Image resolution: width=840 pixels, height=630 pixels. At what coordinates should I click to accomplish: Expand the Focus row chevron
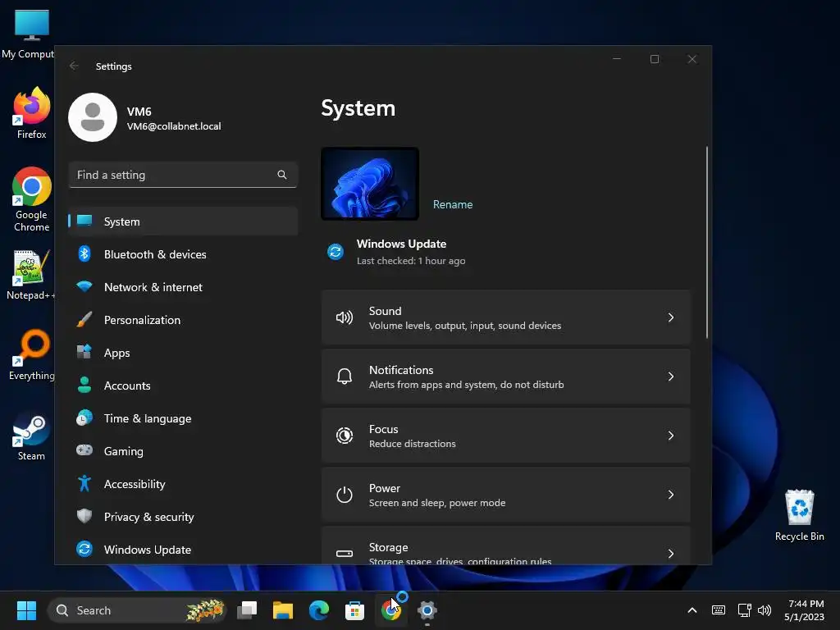coord(671,436)
